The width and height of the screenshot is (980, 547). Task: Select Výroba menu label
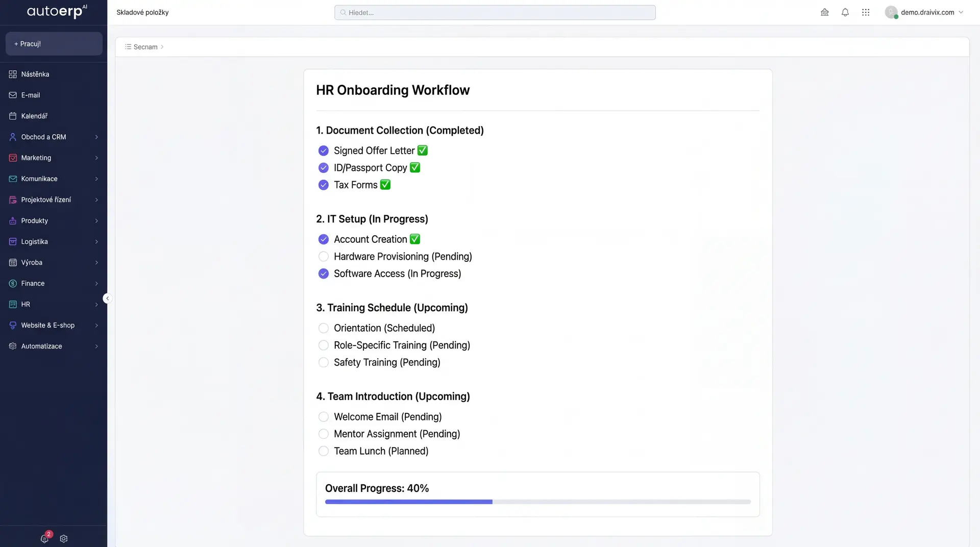tap(32, 263)
